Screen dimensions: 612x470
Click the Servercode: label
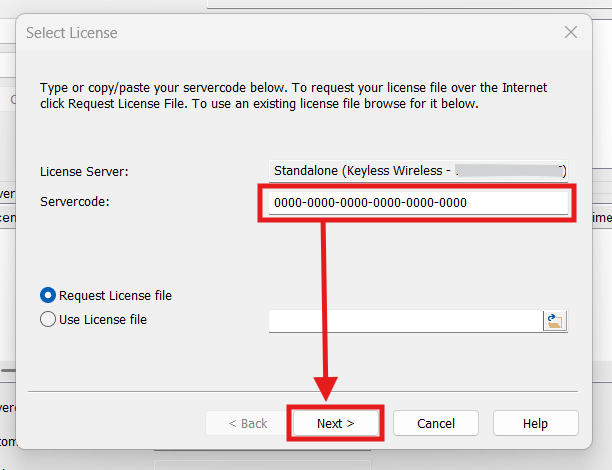pyautogui.click(x=74, y=202)
